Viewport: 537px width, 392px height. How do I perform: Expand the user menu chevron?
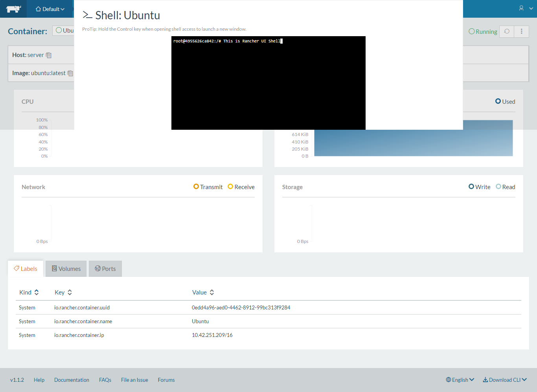coord(531,8)
